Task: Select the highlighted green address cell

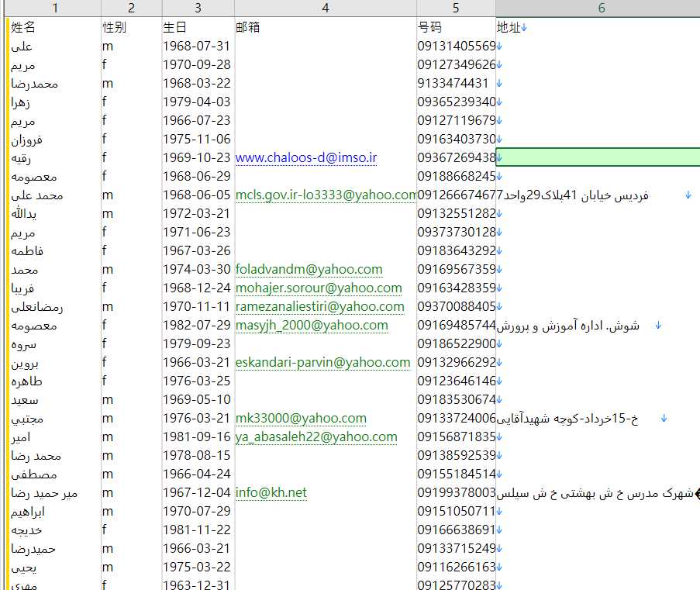Action: [598, 157]
